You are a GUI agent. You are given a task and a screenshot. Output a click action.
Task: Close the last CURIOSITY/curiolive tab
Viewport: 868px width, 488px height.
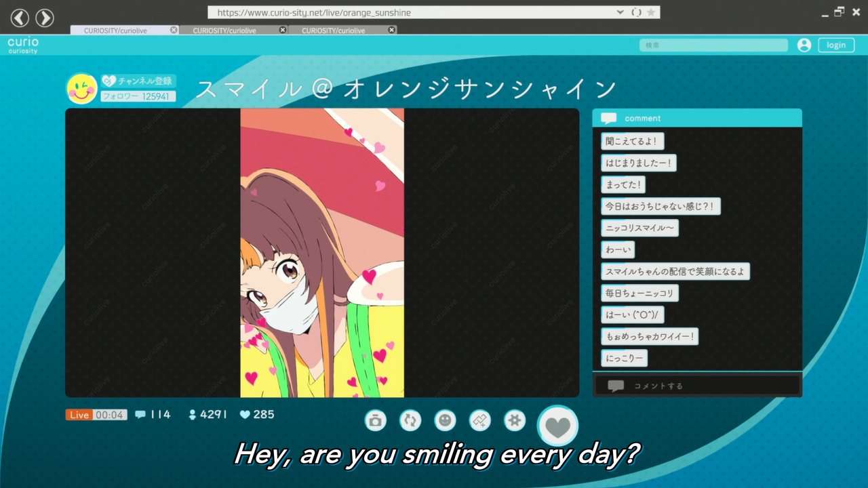click(x=391, y=30)
